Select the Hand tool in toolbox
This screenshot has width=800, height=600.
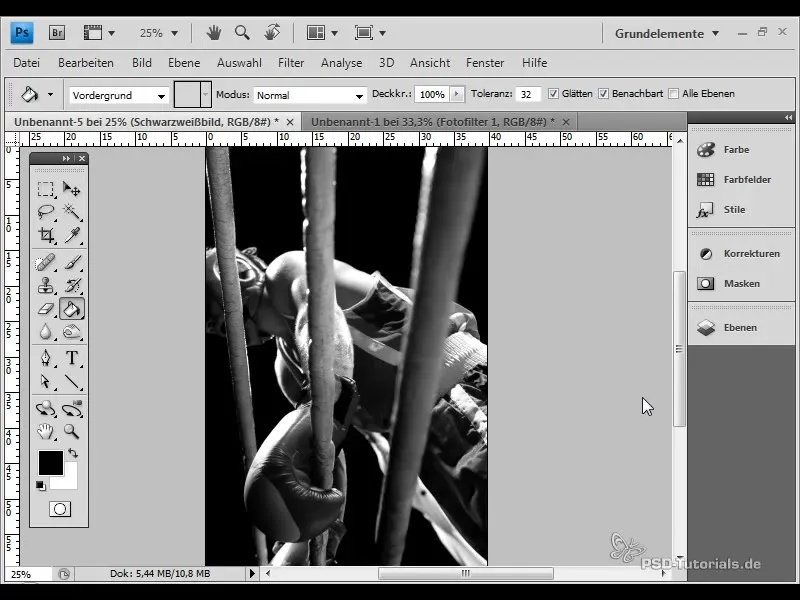pos(45,432)
